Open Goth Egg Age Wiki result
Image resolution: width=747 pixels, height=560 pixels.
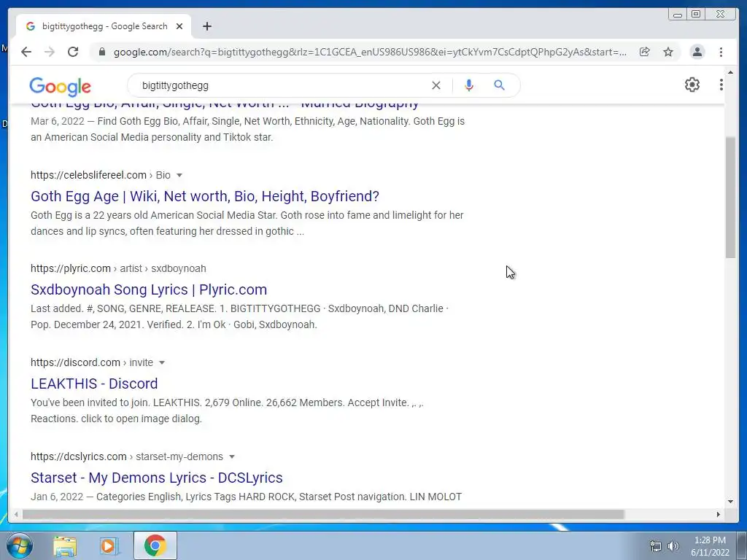coord(205,196)
